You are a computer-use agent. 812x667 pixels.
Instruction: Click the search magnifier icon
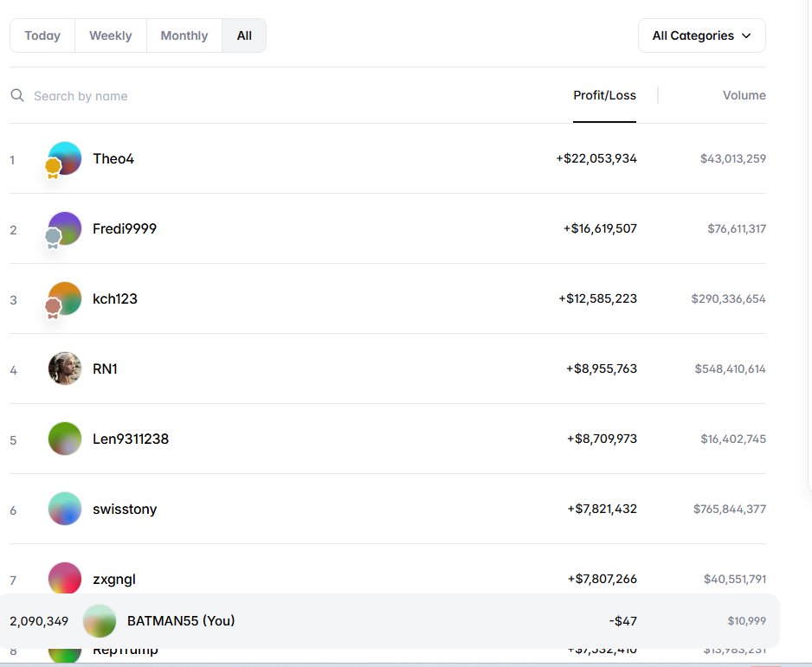17,95
